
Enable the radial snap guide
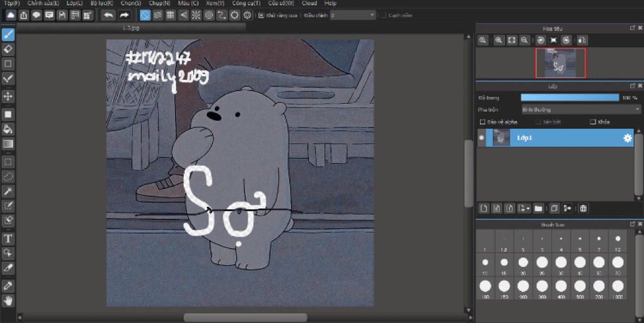point(196,15)
